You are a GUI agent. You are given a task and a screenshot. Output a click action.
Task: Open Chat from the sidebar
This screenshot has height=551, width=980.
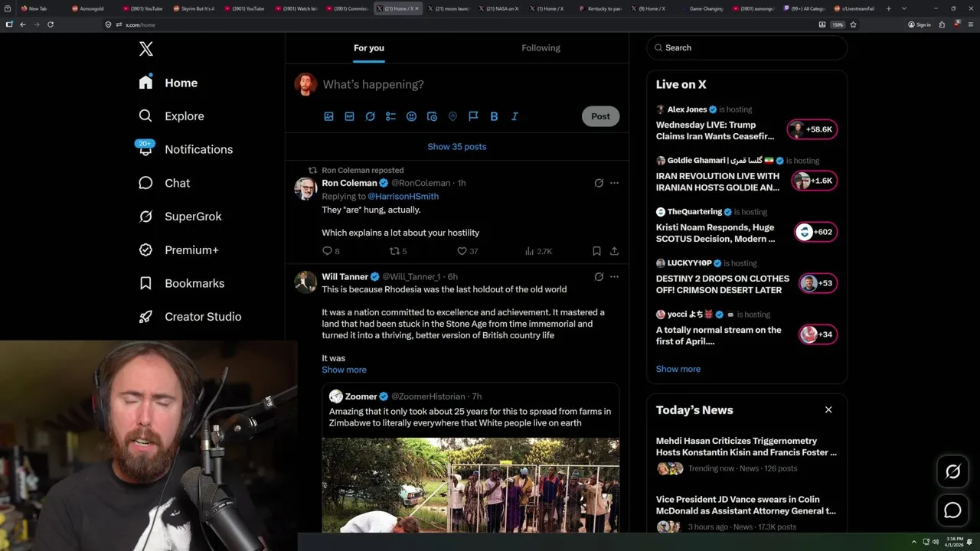[x=164, y=183]
